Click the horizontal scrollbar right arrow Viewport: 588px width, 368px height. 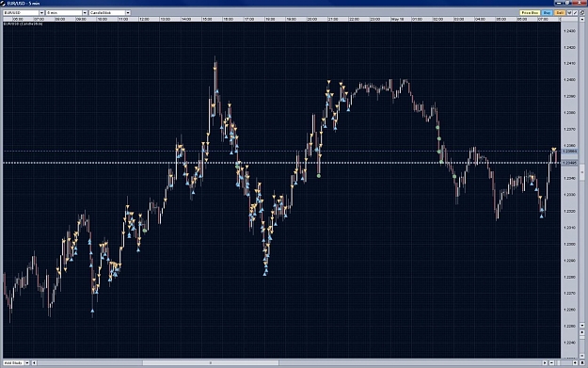click(x=545, y=362)
